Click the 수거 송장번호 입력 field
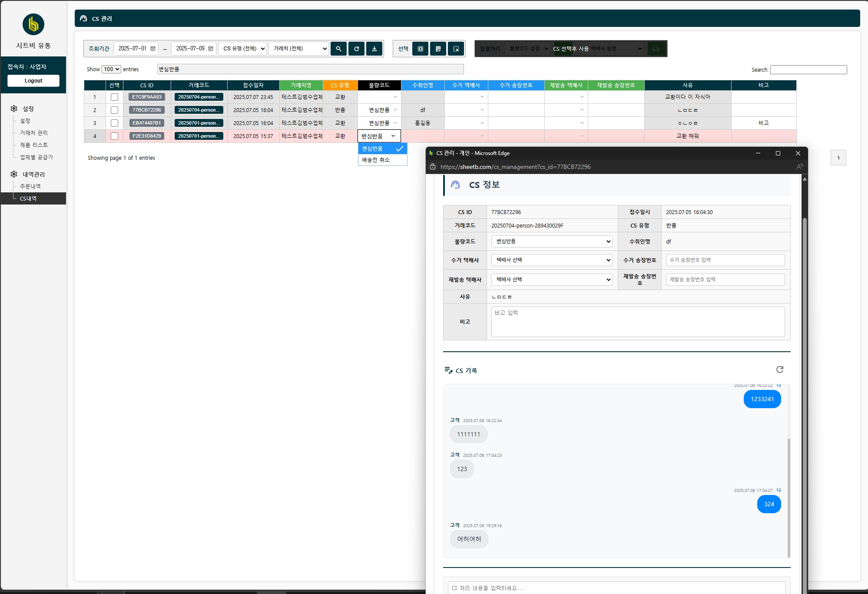Screen dimensions: 868x594 pyautogui.click(x=725, y=260)
